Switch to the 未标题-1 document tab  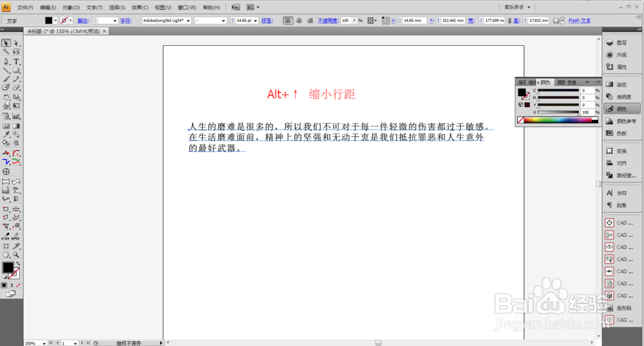[x=64, y=31]
